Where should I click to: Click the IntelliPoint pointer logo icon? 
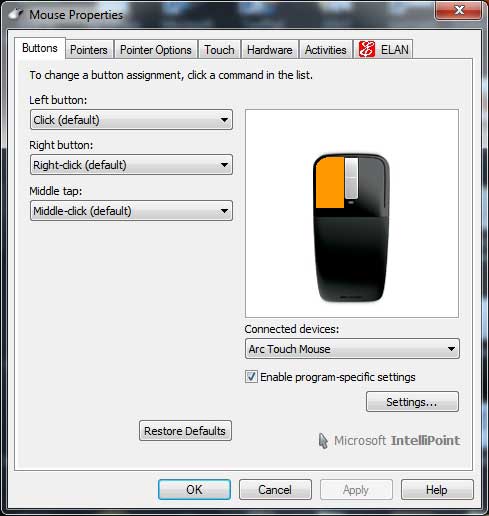(x=323, y=441)
